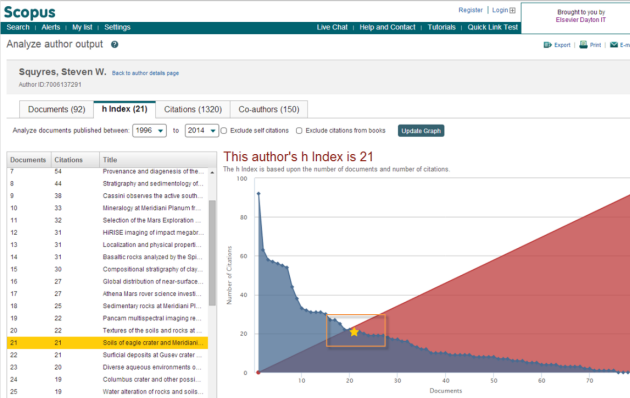
Task: Check Exclude self citations
Action: click(224, 131)
